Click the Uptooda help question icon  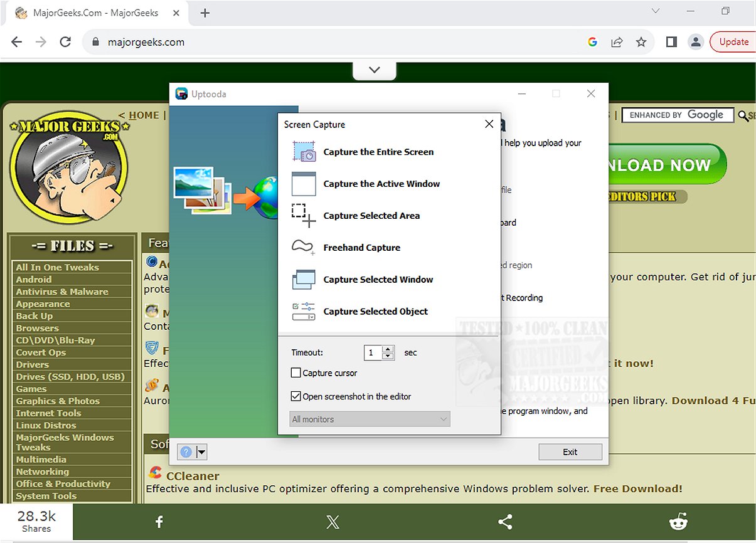(x=186, y=452)
